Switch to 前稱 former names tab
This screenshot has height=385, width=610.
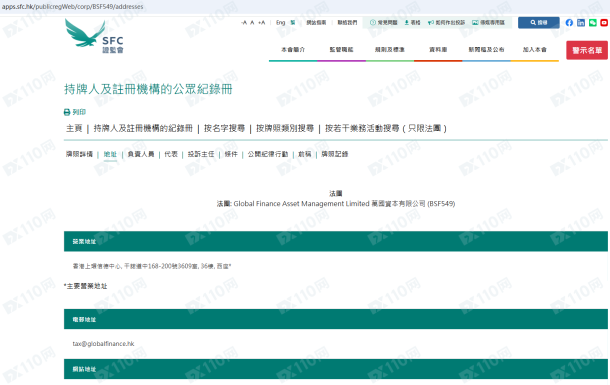[305, 154]
